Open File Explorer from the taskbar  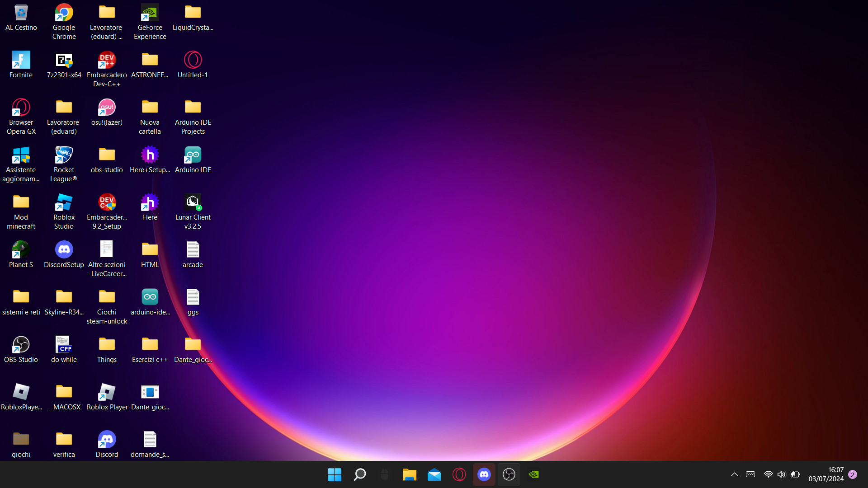point(409,474)
